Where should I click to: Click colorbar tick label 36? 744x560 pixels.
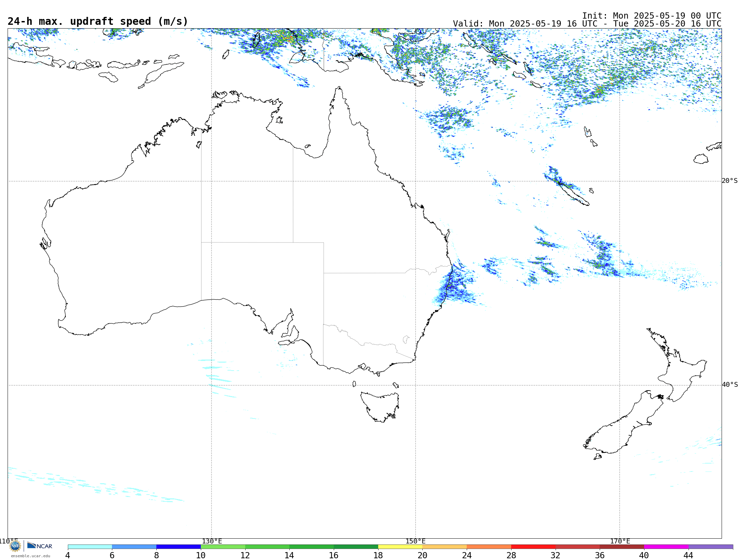[x=600, y=556]
